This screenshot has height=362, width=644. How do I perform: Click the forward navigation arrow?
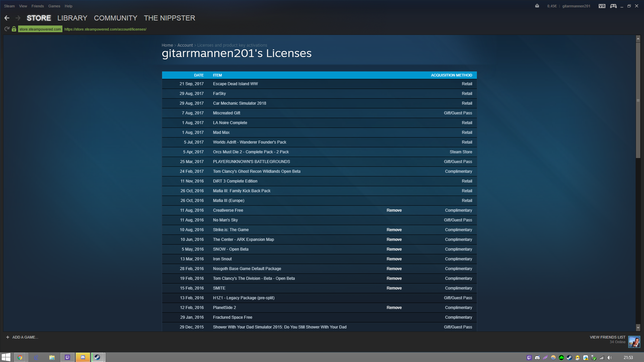click(18, 18)
